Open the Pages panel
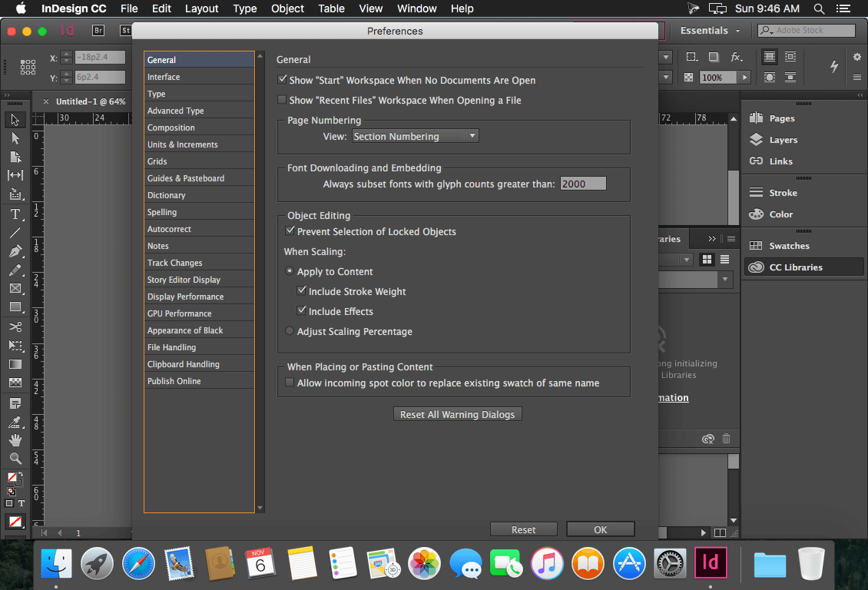Viewport: 868px width, 590px height. click(x=784, y=118)
